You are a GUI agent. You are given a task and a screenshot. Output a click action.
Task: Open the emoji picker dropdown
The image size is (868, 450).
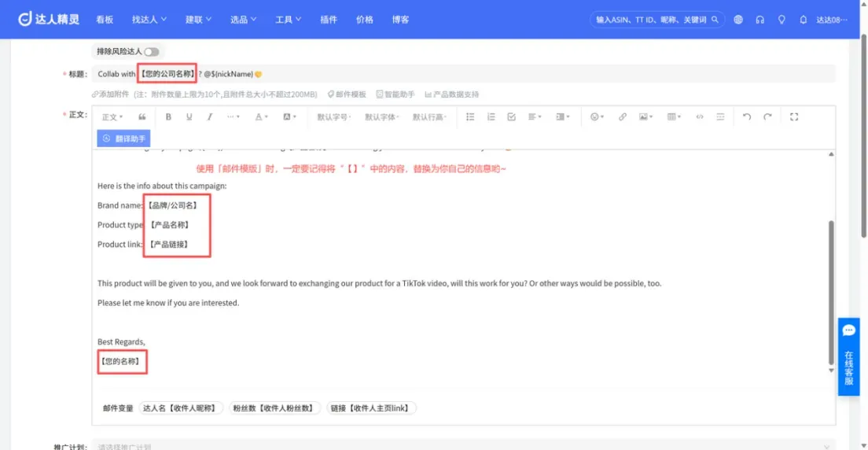tap(597, 117)
